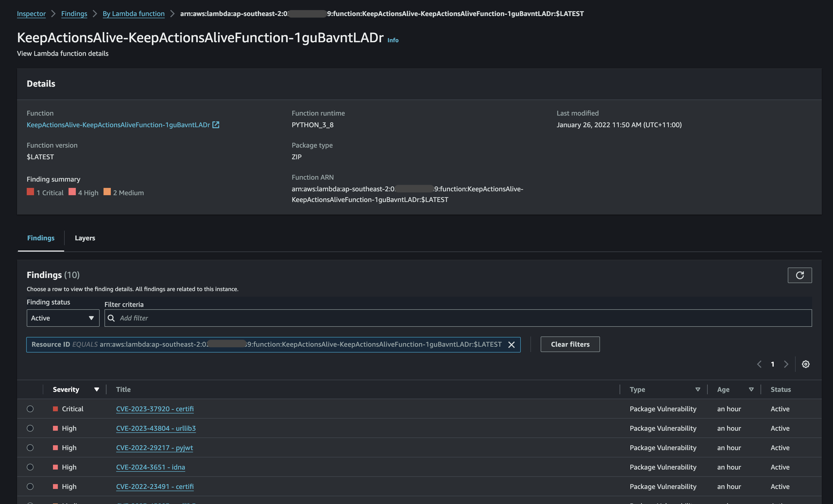The width and height of the screenshot is (833, 504).
Task: Click the search icon in filter criteria
Action: pos(111,318)
